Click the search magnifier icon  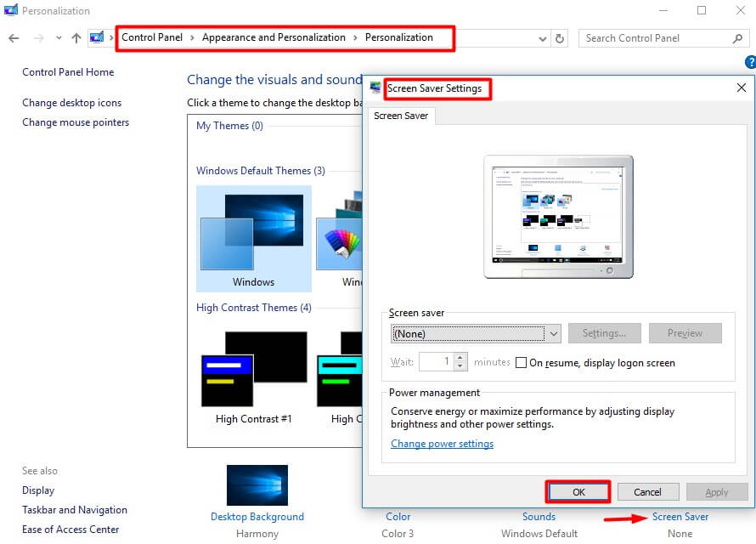pos(737,38)
